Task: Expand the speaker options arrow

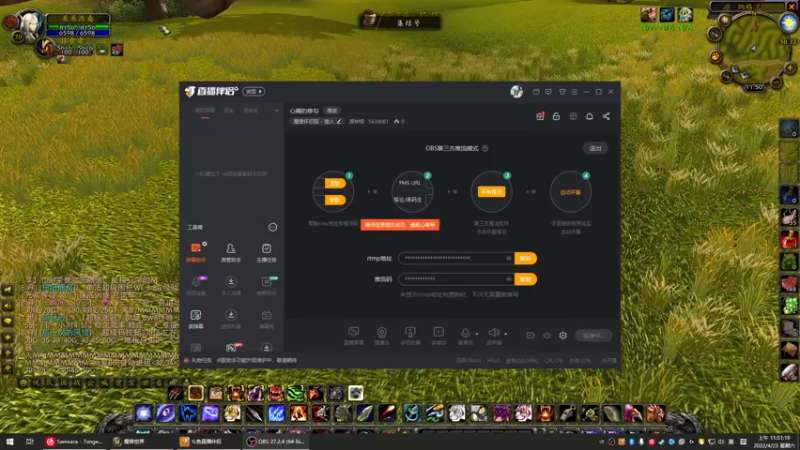Action: pos(506,334)
